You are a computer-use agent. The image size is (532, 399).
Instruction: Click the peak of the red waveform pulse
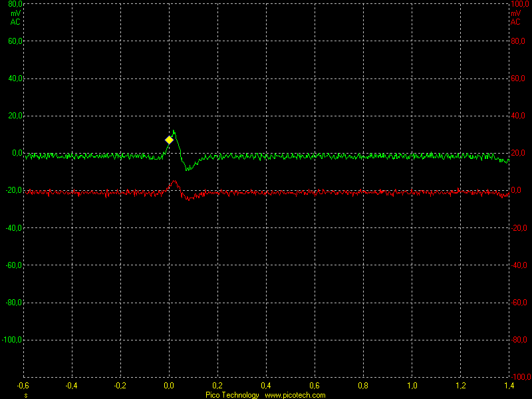coord(174,181)
